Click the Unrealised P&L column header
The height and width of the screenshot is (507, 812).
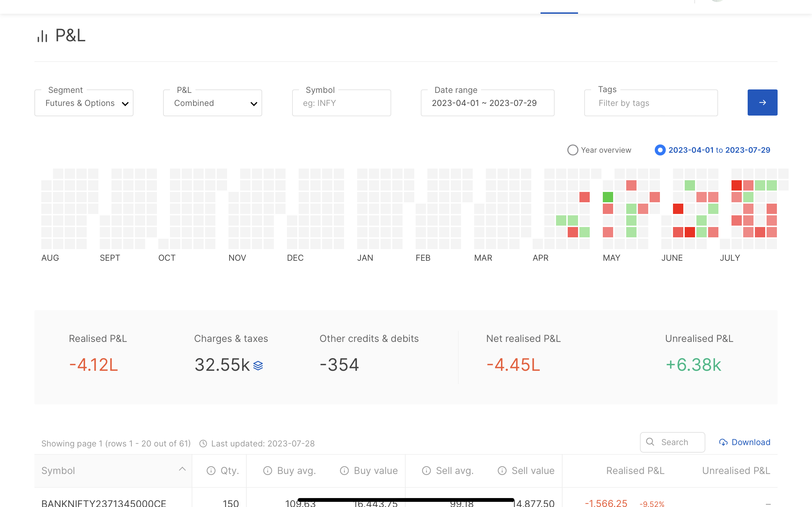(x=736, y=471)
